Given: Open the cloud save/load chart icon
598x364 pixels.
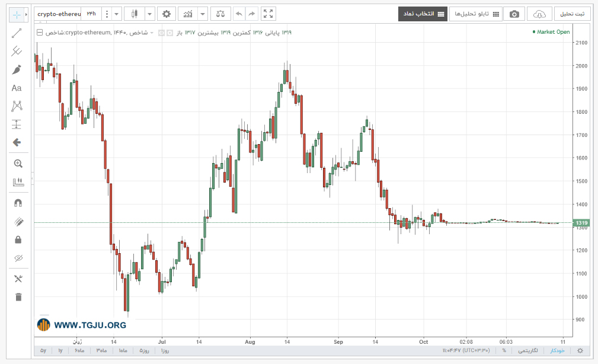Looking at the screenshot, I should [x=539, y=14].
